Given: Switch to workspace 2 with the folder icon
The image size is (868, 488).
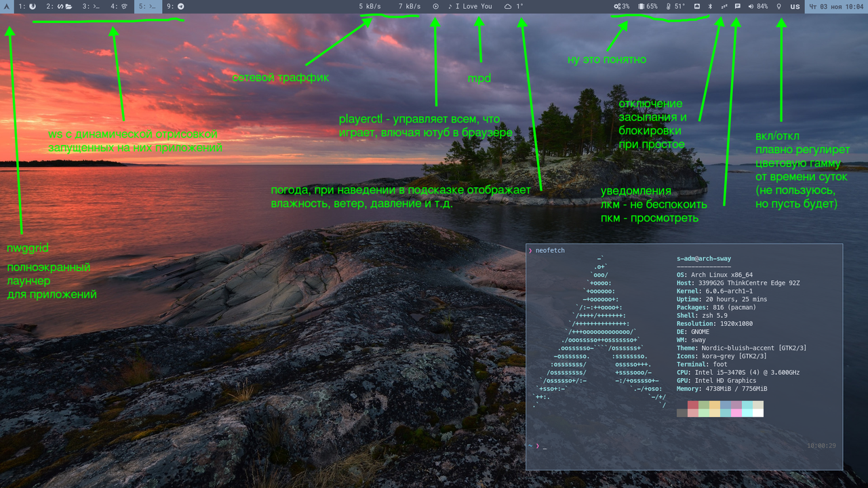Looking at the screenshot, I should (60, 6).
